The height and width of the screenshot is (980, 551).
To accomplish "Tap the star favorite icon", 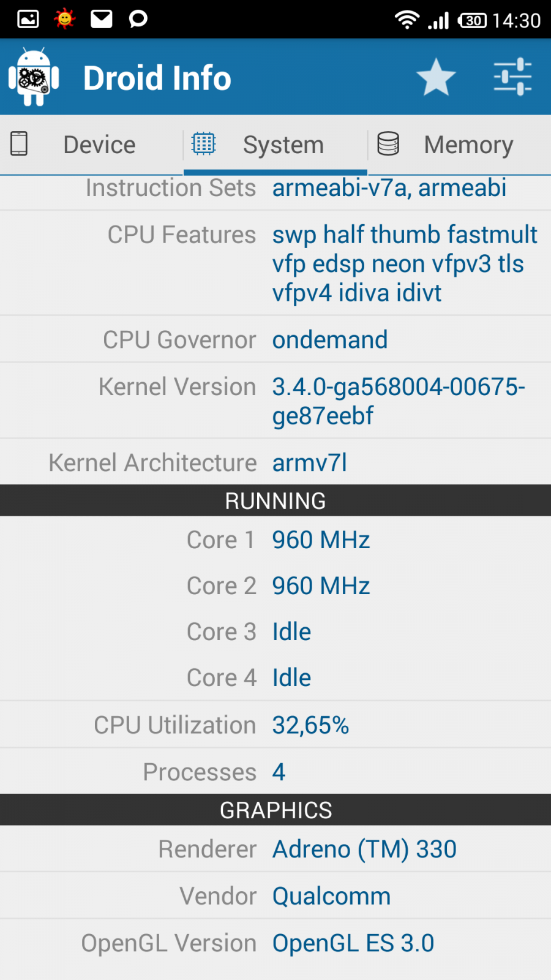I will point(436,77).
